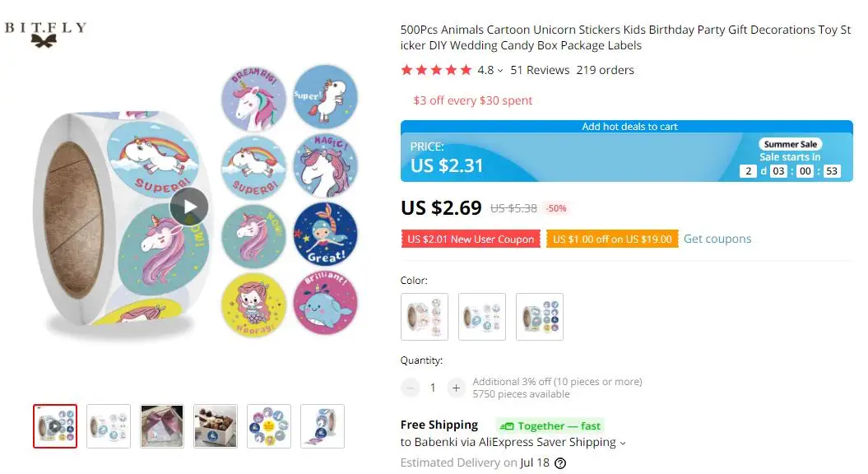Choose the third color variant swatch
This screenshot has width=868, height=474.
(540, 317)
